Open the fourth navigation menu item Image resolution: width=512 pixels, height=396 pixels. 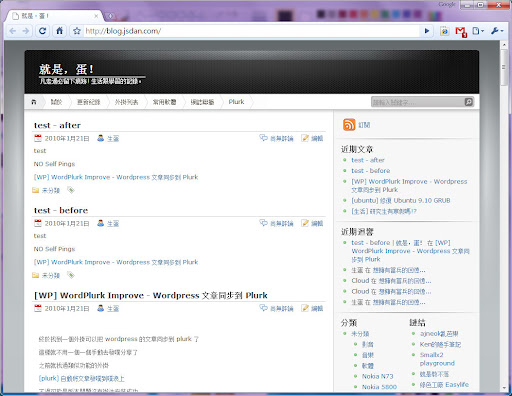pyautogui.click(x=126, y=102)
